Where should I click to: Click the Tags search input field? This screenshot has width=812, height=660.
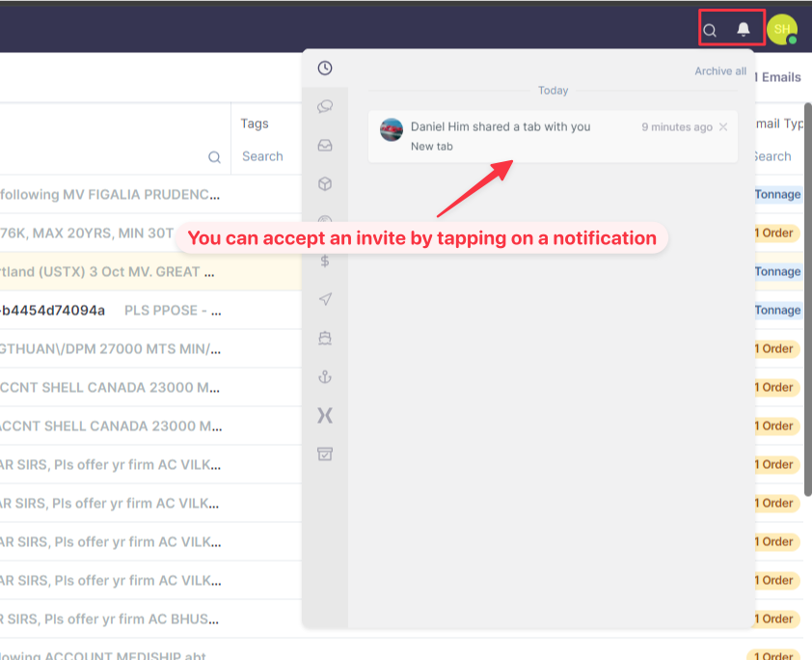pyautogui.click(x=265, y=156)
